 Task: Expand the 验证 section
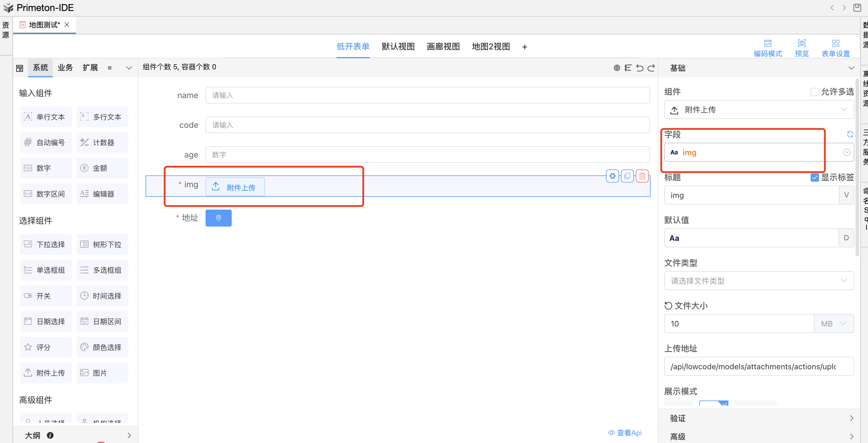(758, 418)
